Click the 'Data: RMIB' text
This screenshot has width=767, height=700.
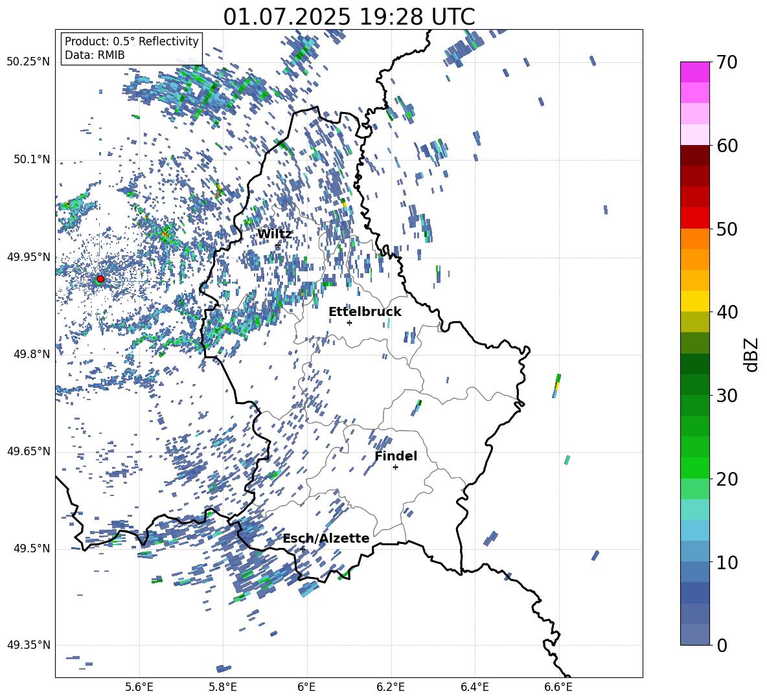95,55
